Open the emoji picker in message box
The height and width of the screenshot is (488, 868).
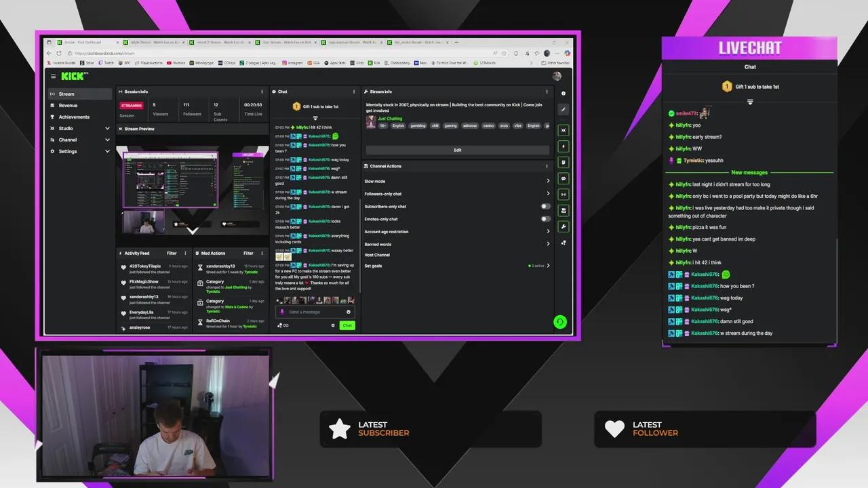(349, 312)
